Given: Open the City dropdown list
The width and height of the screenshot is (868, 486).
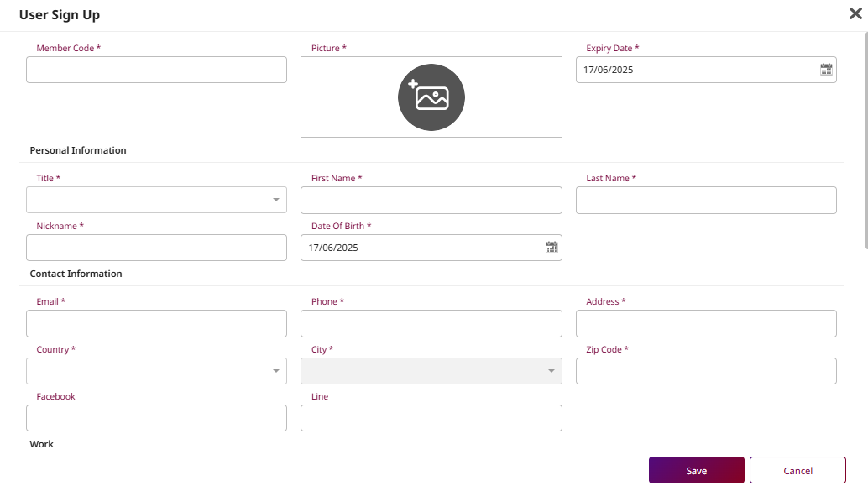Looking at the screenshot, I should 431,371.
